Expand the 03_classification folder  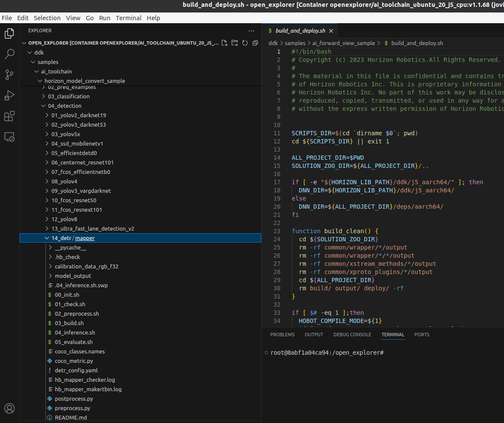(69, 96)
